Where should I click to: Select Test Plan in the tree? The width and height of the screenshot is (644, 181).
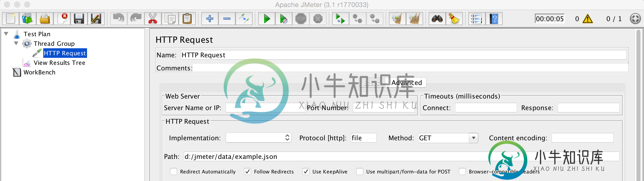pos(37,34)
